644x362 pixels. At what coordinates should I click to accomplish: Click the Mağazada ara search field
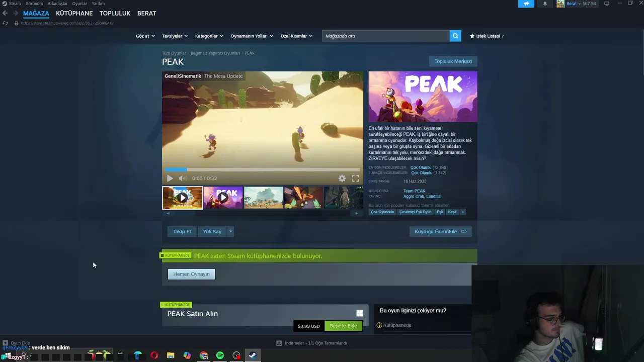point(385,36)
